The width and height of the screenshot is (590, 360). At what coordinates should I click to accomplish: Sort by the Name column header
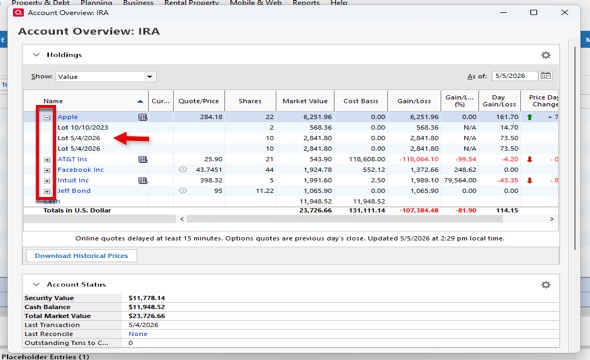(x=86, y=101)
